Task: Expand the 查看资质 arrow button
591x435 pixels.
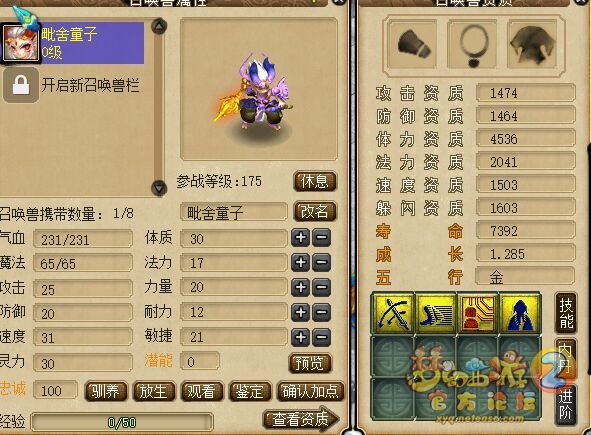Action: (x=301, y=418)
